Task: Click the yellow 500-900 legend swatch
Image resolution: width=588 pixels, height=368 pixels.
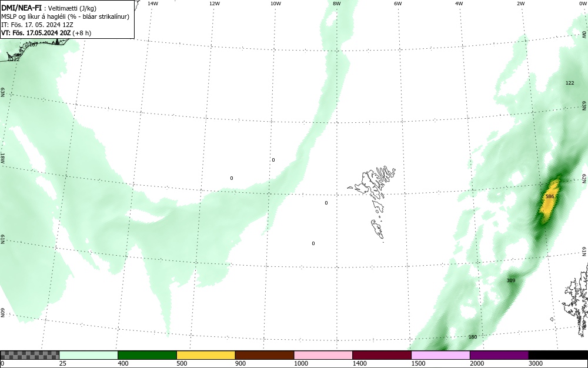Action: pyautogui.click(x=206, y=355)
